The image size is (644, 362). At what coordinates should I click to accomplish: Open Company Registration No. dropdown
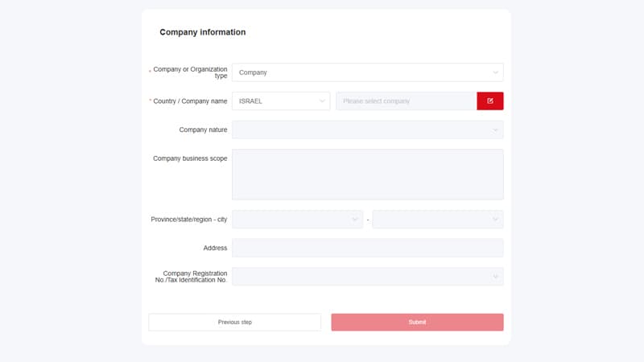tap(362, 277)
